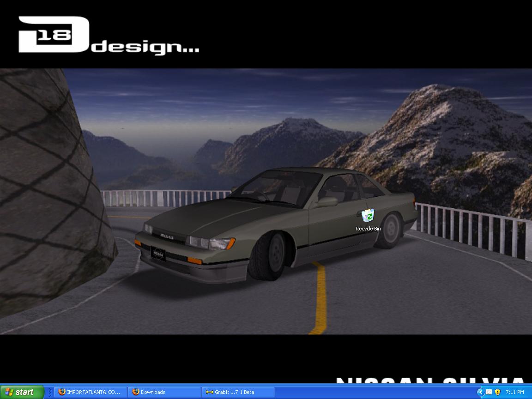Screen dimensions: 532x399
Task: Click the 7:11 PM system clock
Action: coord(514,392)
